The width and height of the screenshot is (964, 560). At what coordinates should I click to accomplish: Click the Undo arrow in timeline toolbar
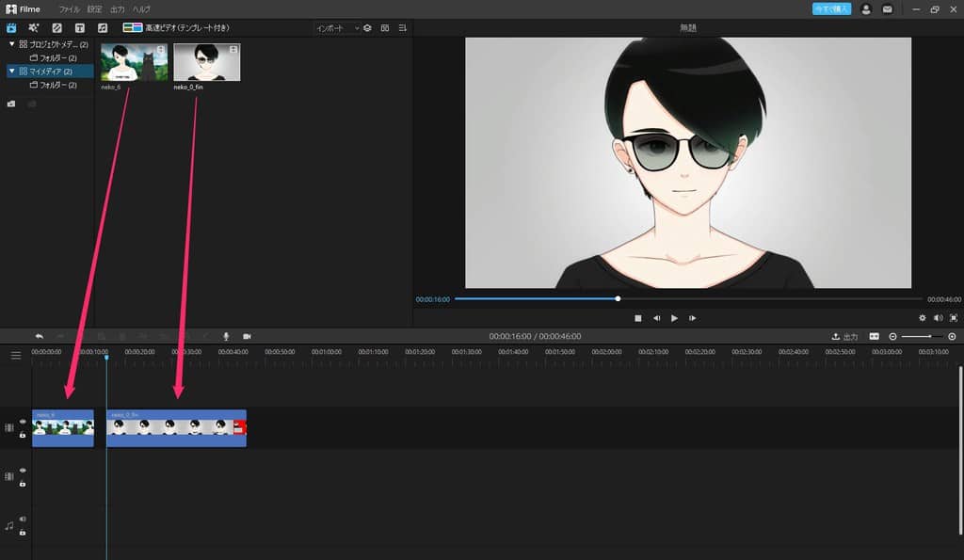[x=40, y=336]
